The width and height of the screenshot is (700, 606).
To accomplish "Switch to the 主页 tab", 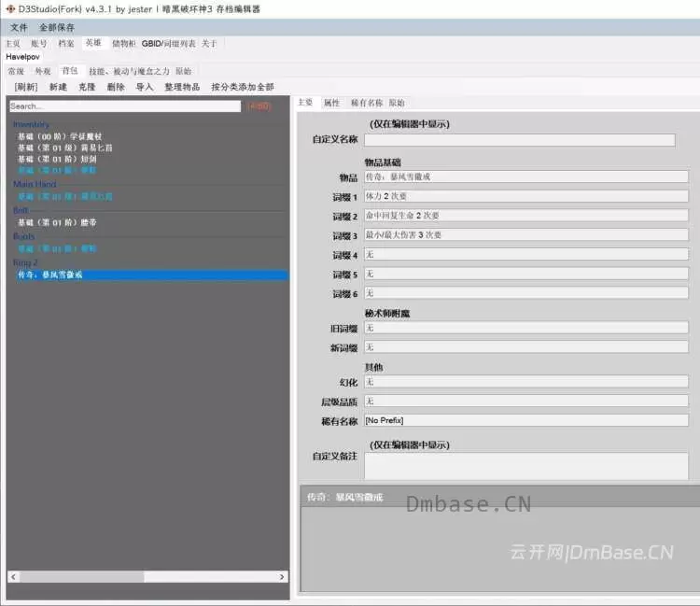I will tap(13, 44).
